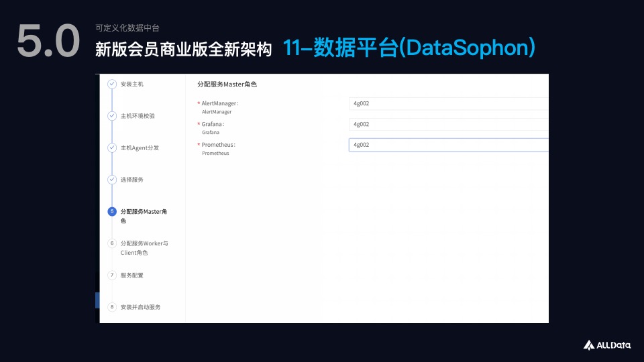Go to the 主机环境校验 step label
This screenshot has width=644, height=362.
click(138, 116)
